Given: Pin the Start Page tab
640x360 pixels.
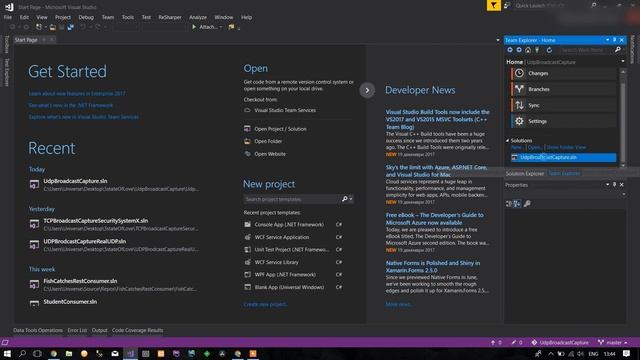Looking at the screenshot, I should coord(44,40).
